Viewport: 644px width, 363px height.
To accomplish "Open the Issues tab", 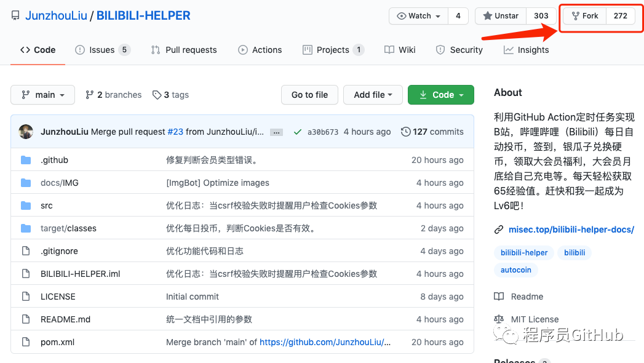I will (103, 50).
